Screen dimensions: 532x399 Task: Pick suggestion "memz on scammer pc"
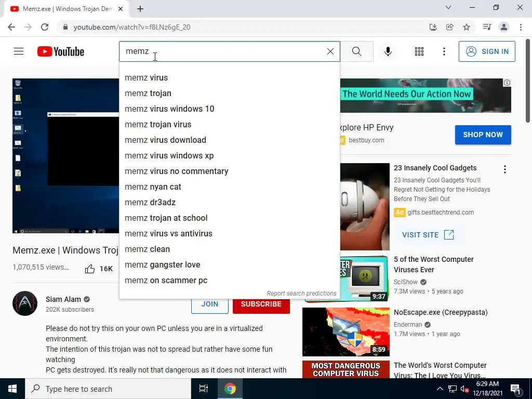click(229, 281)
